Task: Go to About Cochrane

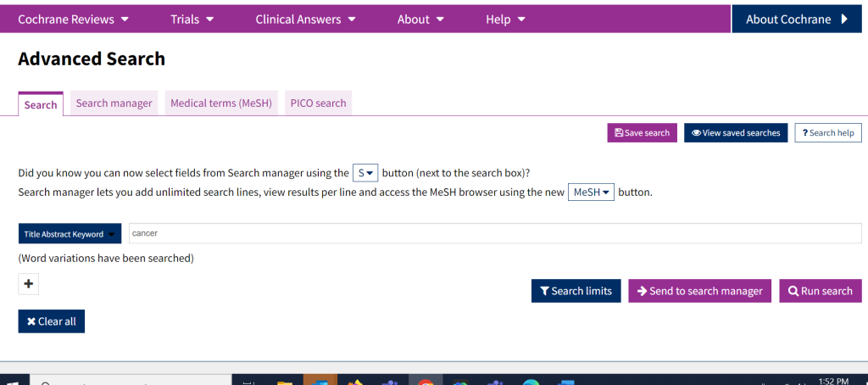Action: (x=797, y=20)
